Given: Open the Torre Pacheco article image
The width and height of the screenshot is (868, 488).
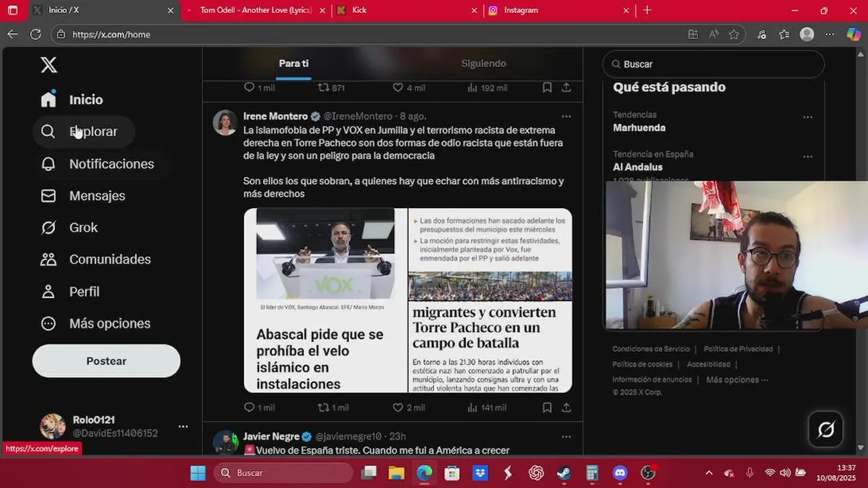Looking at the screenshot, I should point(490,300).
